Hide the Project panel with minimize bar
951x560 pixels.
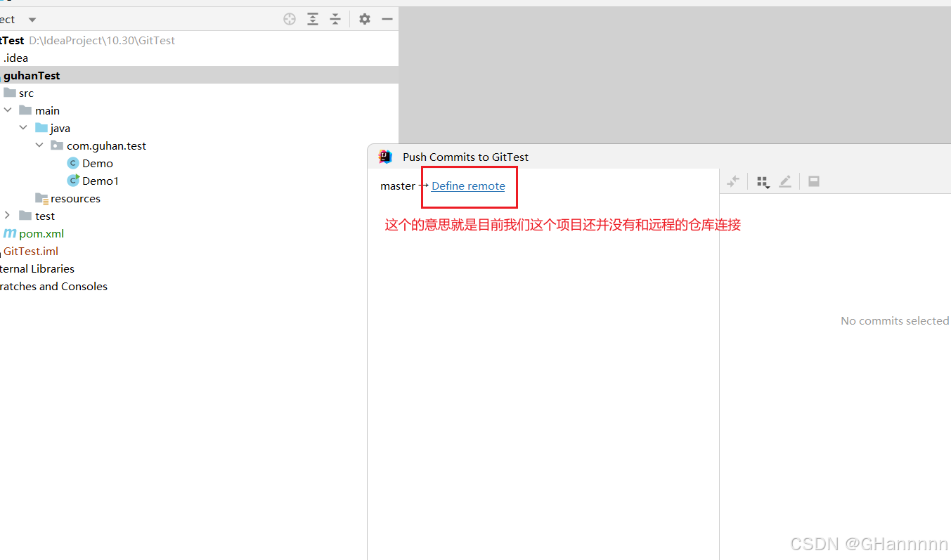[x=387, y=19]
